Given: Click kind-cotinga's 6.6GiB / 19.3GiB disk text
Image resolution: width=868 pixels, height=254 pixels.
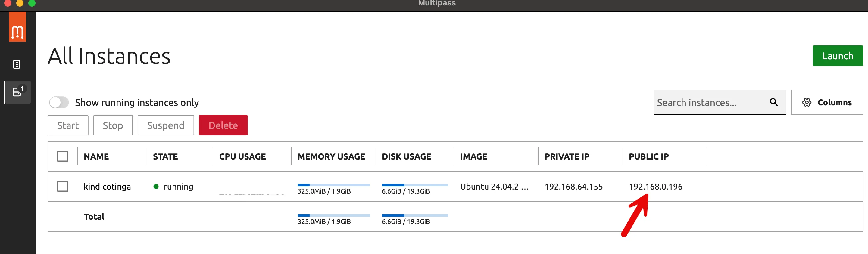Looking at the screenshot, I should tap(406, 191).
